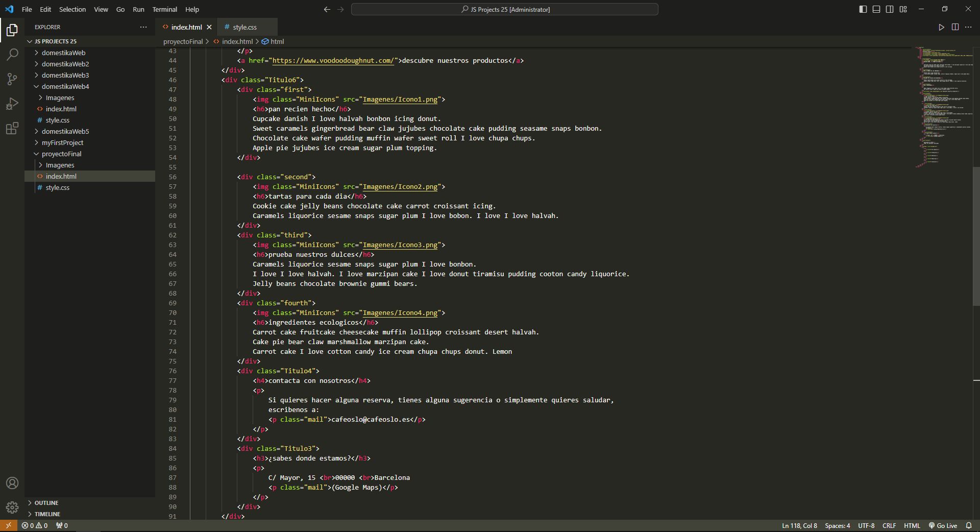
Task: Expand the OUTLINE section
Action: 90,503
